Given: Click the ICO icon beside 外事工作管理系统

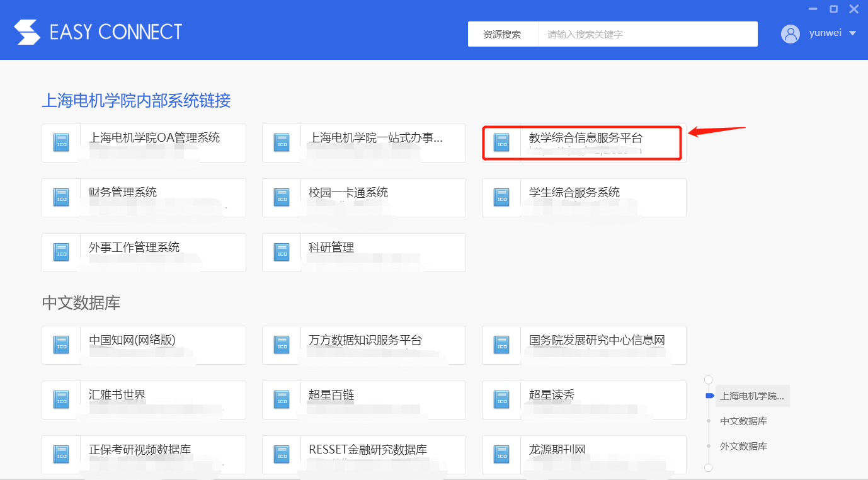Looking at the screenshot, I should pyautogui.click(x=60, y=253).
